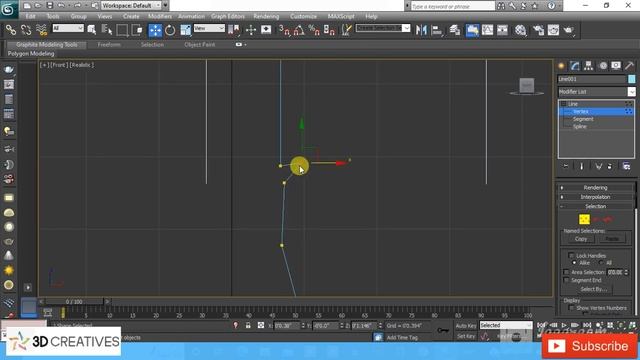Expand the Interpolation rollout
This screenshot has width=640, height=360.
595,197
